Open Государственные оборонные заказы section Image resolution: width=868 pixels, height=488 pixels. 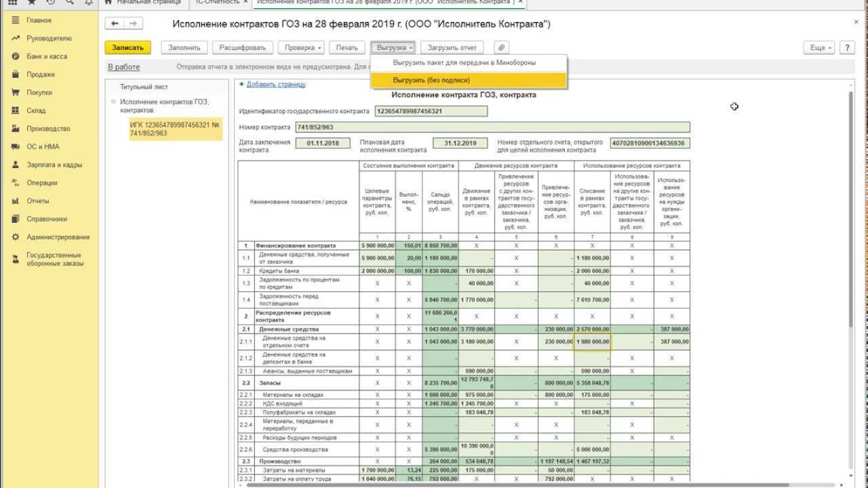tap(54, 259)
